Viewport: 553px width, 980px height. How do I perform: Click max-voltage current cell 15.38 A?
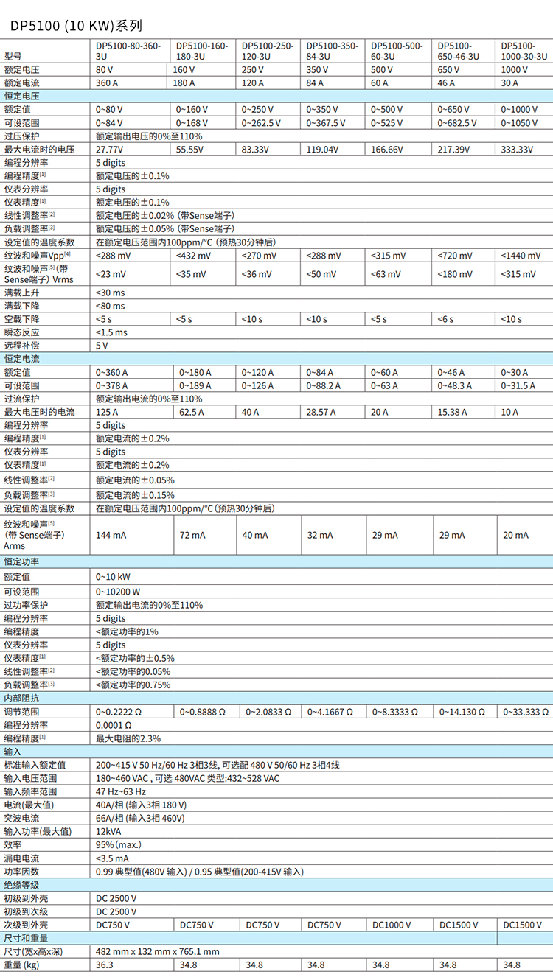(452, 412)
